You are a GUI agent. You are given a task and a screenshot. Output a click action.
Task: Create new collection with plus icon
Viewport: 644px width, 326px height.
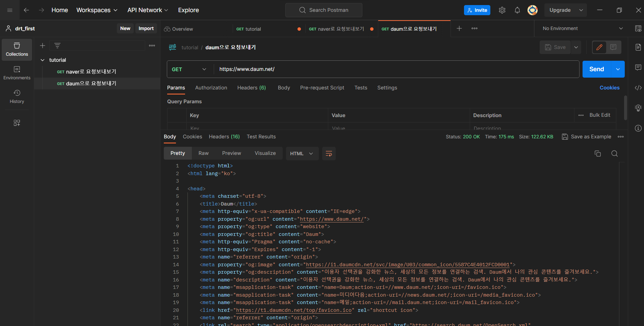[x=43, y=46]
